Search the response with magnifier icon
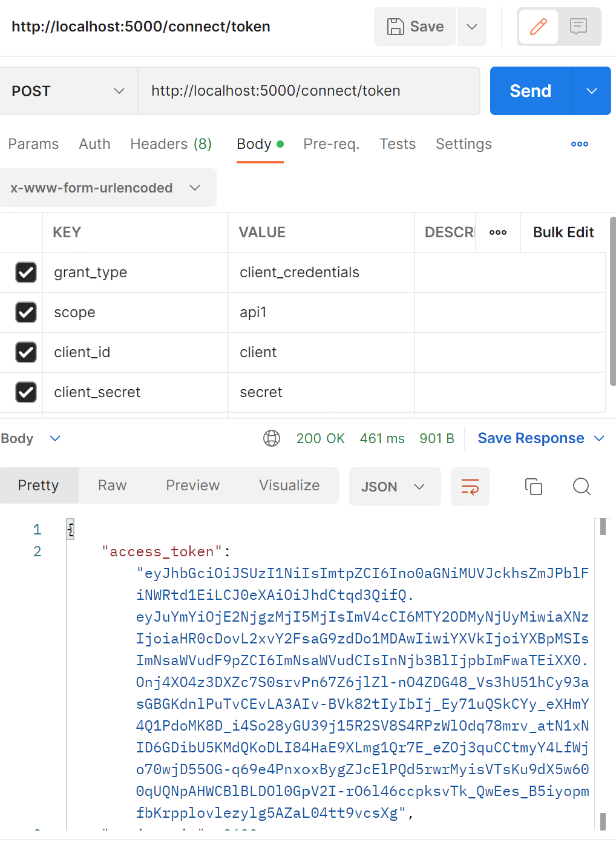This screenshot has width=616, height=845. pos(582,487)
